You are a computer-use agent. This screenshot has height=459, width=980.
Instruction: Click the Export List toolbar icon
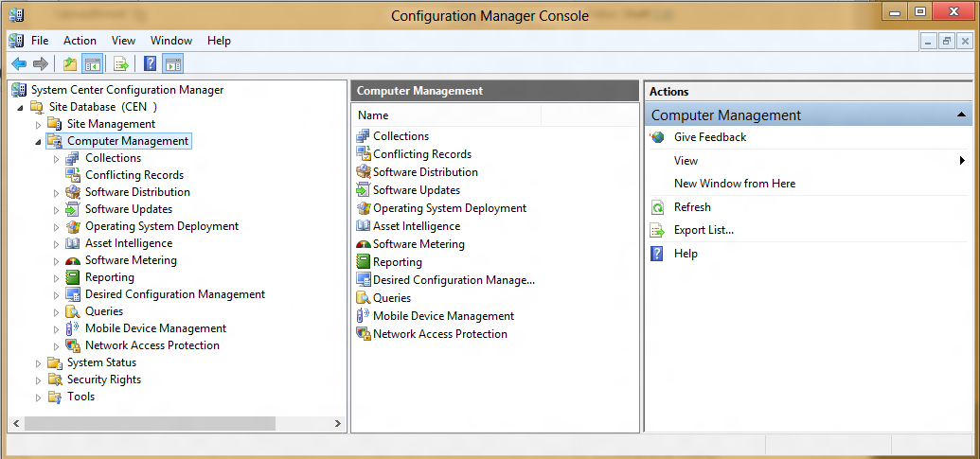120,63
